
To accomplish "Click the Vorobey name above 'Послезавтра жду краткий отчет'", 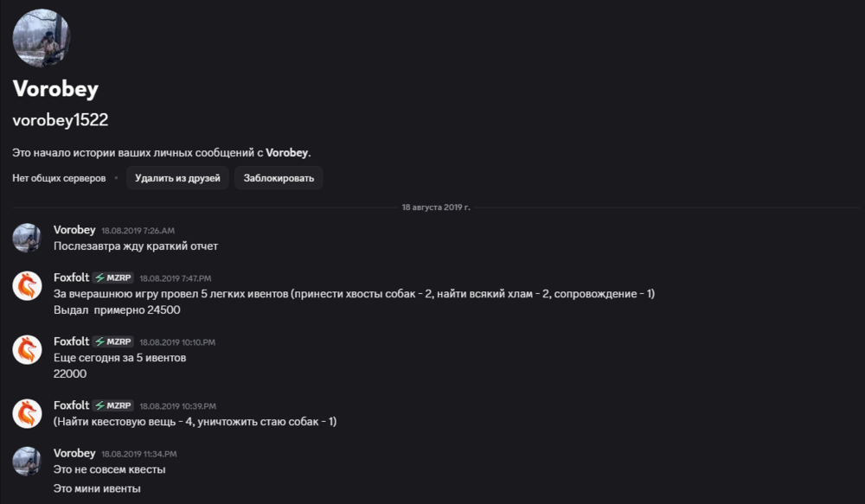I will pos(74,230).
